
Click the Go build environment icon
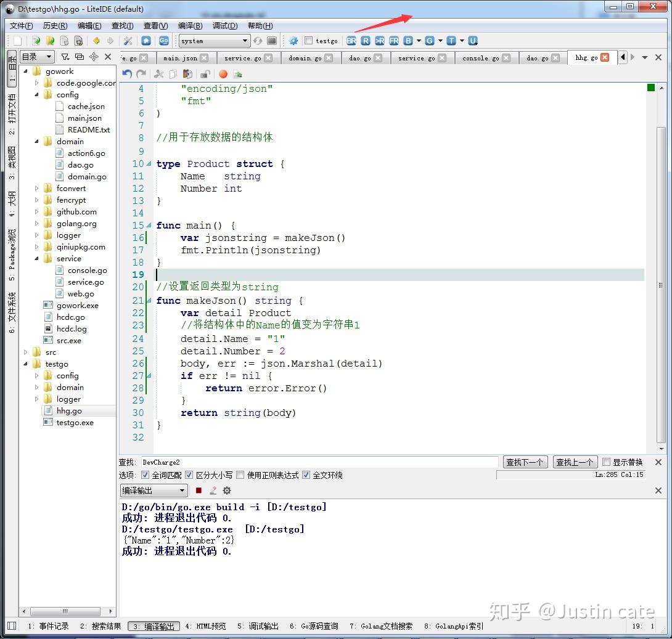[x=162, y=41]
